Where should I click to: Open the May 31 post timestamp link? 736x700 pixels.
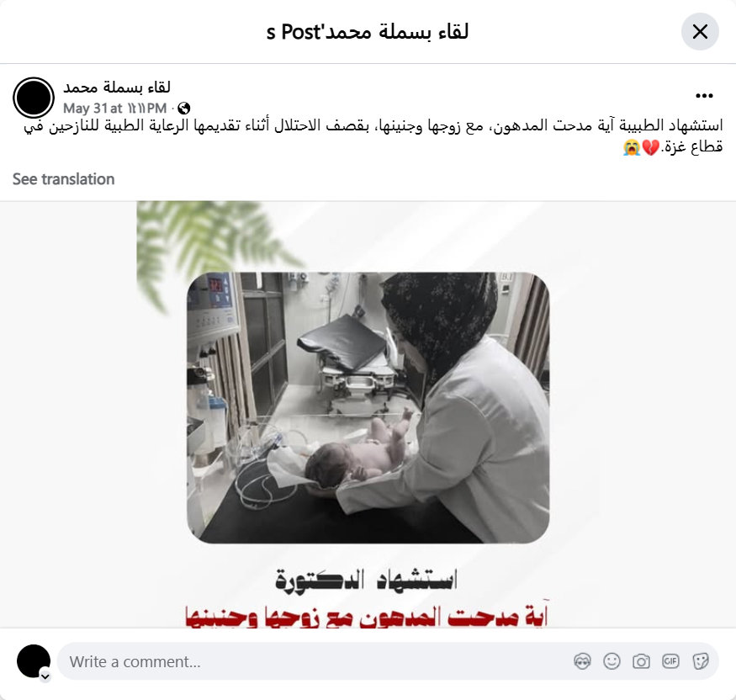[x=115, y=109]
